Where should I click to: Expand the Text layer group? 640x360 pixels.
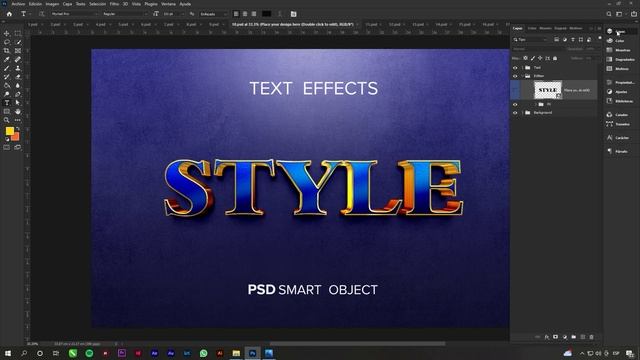(522, 68)
